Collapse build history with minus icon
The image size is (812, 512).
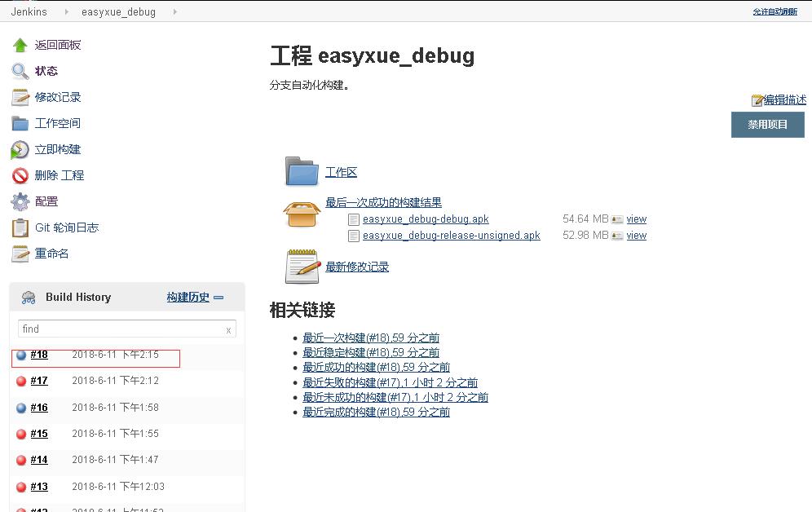point(218,298)
